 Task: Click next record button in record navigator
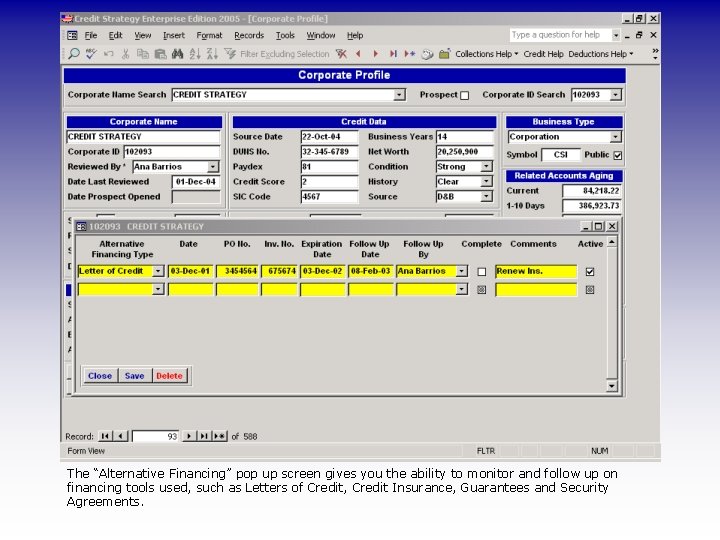pos(189,436)
